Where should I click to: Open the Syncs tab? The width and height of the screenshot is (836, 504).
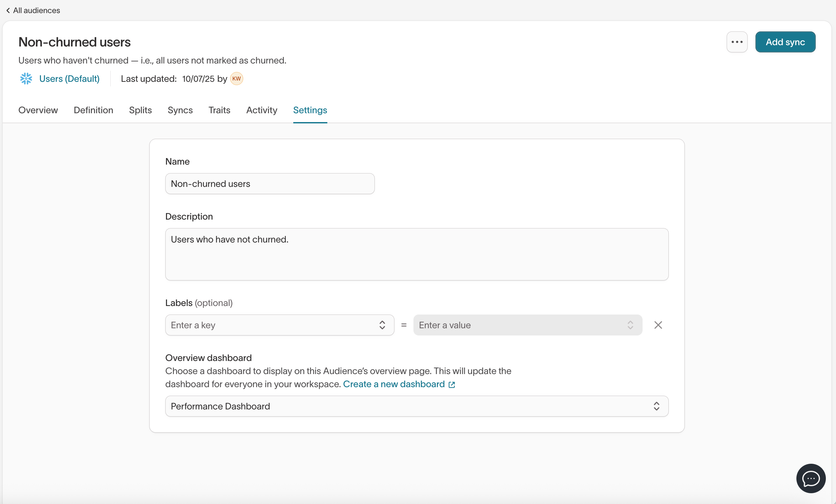180,110
